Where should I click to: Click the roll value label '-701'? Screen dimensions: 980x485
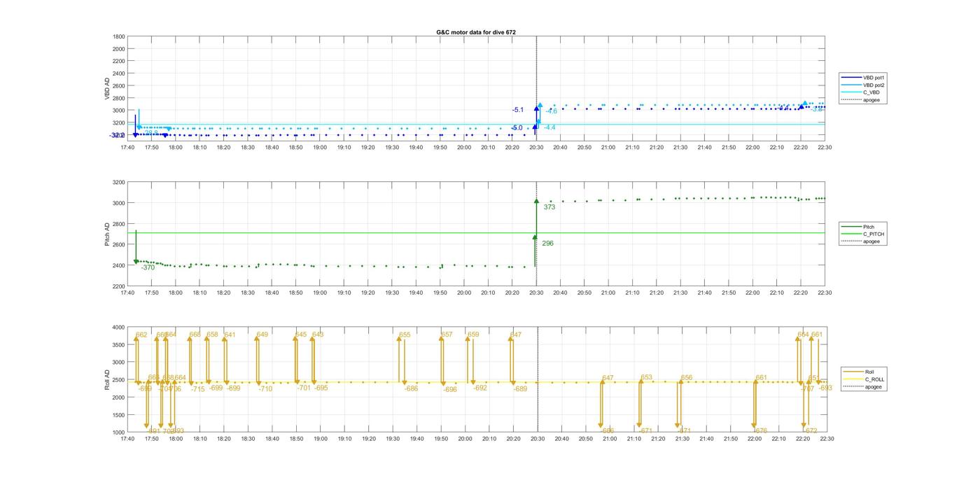(304, 388)
